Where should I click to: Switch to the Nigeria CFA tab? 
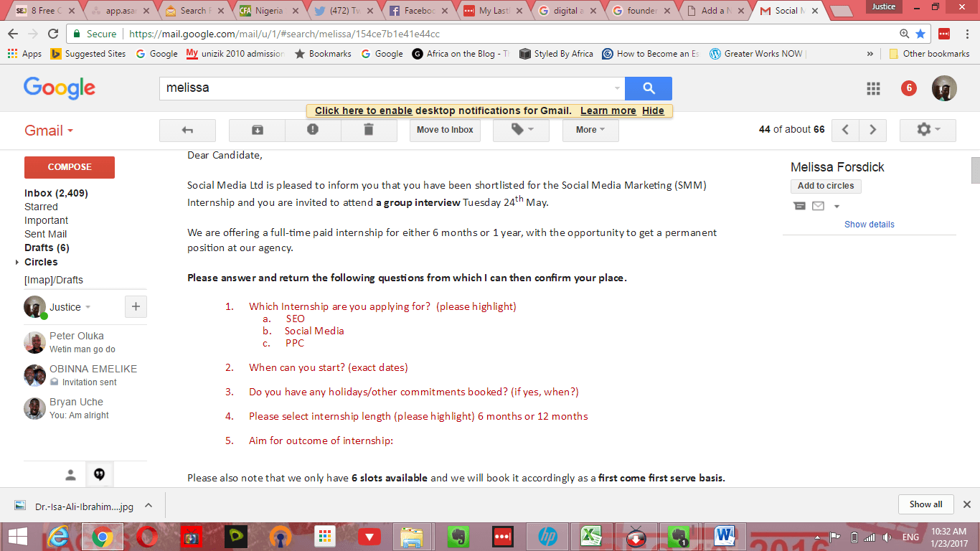(265, 11)
